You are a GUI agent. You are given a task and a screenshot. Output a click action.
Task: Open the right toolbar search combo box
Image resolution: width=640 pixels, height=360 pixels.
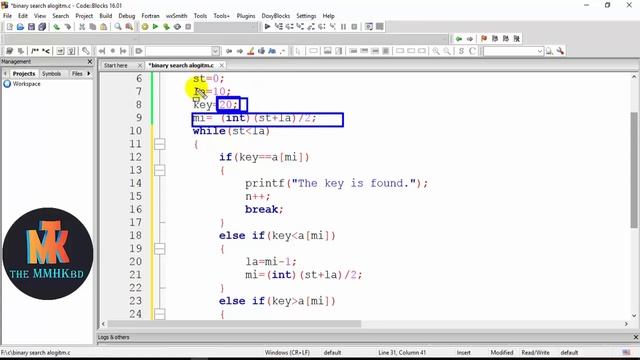(513, 51)
